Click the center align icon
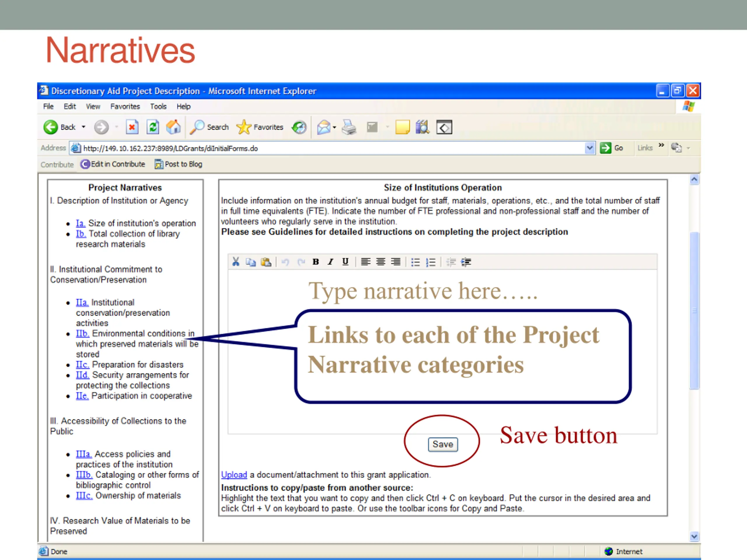Image resolution: width=747 pixels, height=560 pixels. [381, 262]
